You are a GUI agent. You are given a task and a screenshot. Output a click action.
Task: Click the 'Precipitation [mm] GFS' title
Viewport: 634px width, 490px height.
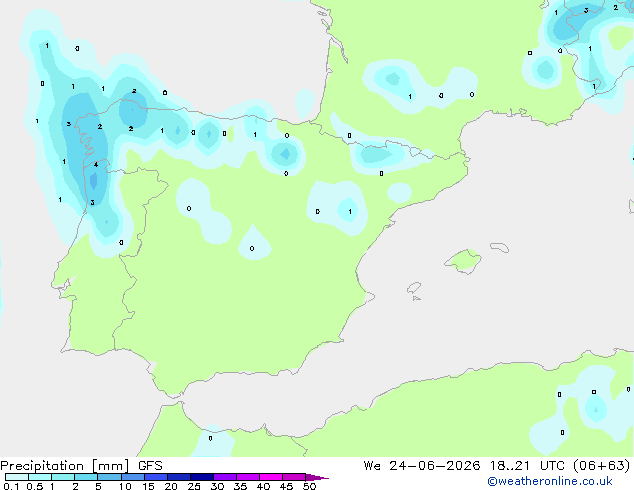(81, 466)
